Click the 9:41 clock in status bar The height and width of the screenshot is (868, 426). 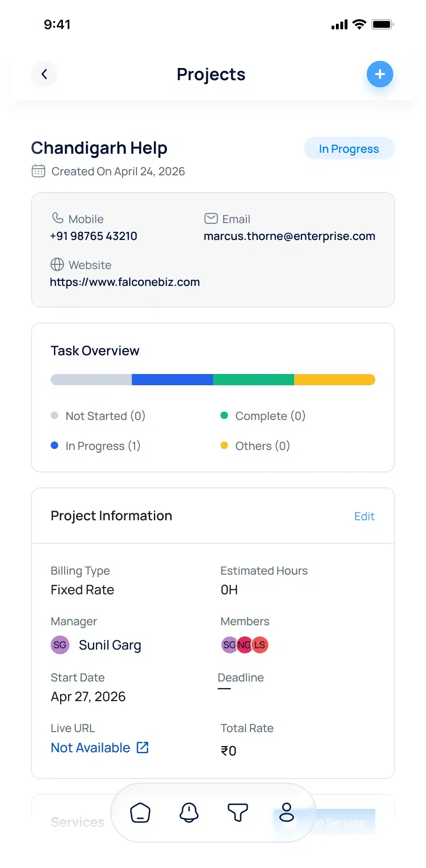57,24
